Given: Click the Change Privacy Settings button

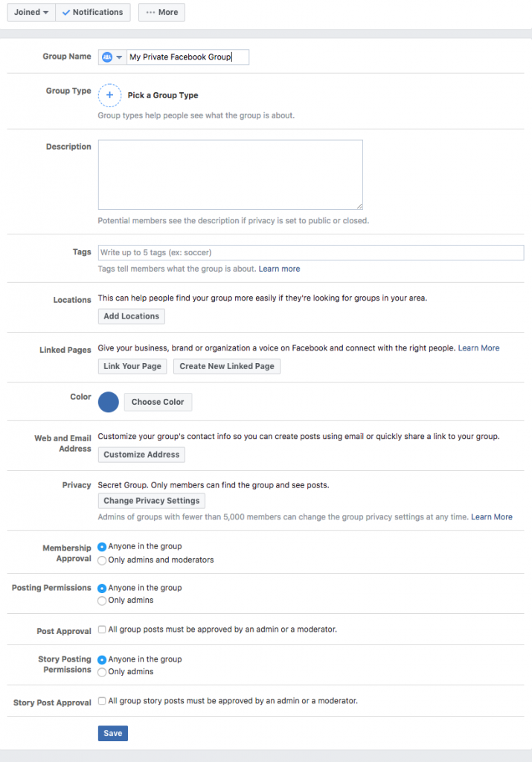Looking at the screenshot, I should point(151,500).
